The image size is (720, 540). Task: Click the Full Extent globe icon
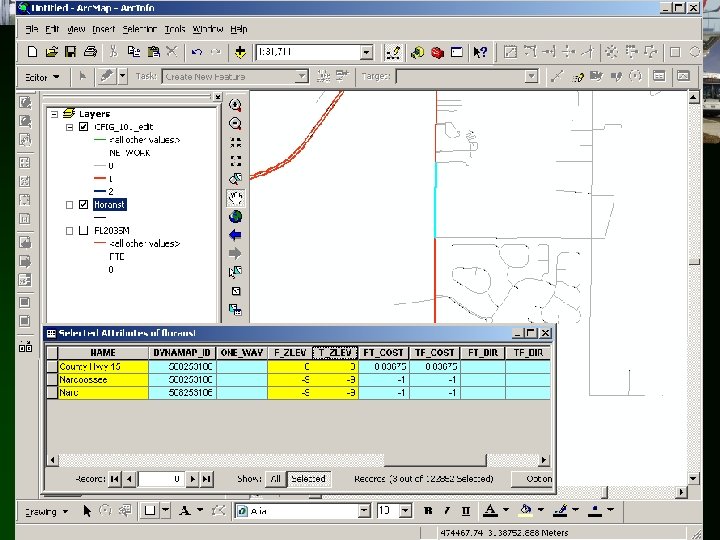(235, 216)
